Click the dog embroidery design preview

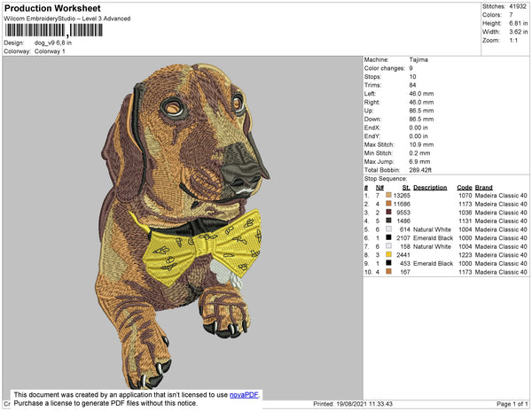184,225
